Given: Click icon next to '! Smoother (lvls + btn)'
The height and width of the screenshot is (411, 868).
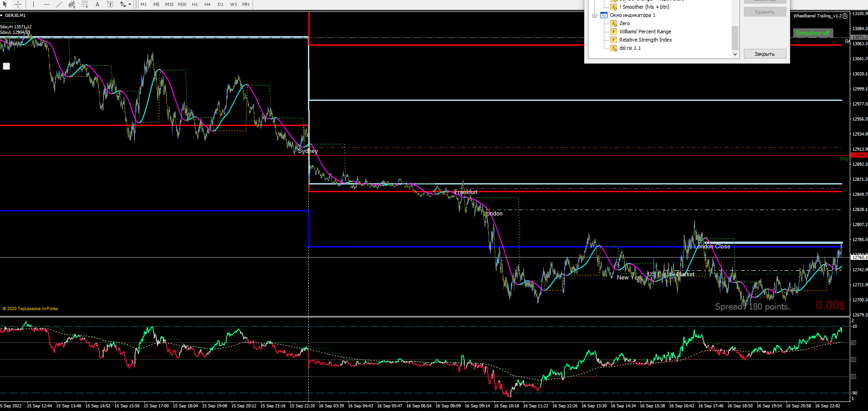Looking at the screenshot, I should click(x=614, y=7).
